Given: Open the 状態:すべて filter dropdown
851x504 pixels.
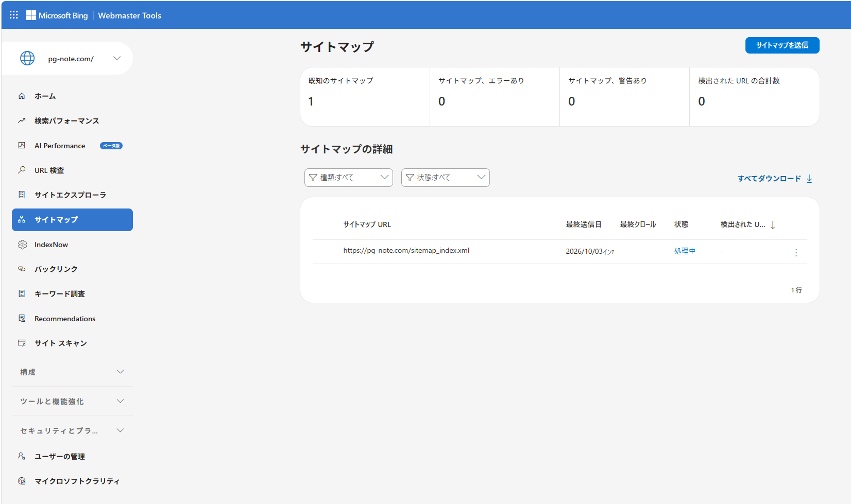Looking at the screenshot, I should tap(446, 178).
